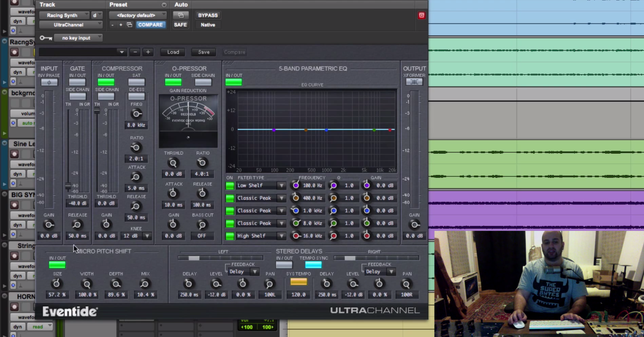
Task: Click the record enable circle on the BIG SYN track
Action: [14, 205]
